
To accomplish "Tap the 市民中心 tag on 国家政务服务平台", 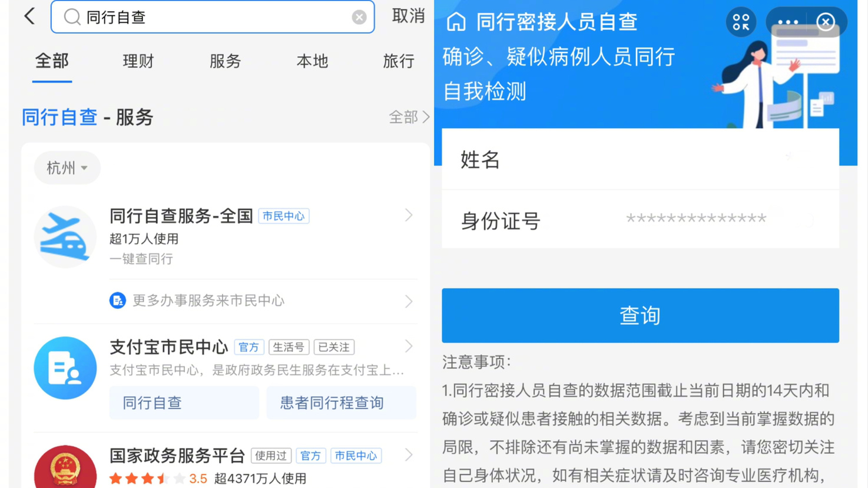I will [356, 456].
